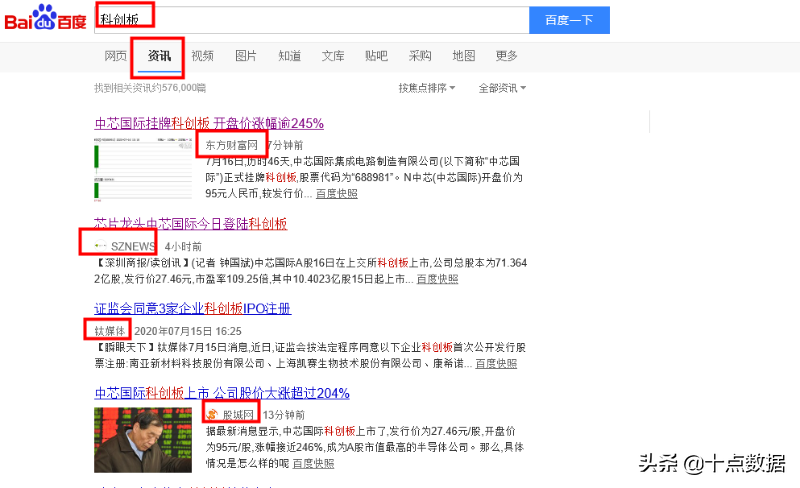Open the 图片 tab
The height and width of the screenshot is (488, 800).
[x=246, y=56]
